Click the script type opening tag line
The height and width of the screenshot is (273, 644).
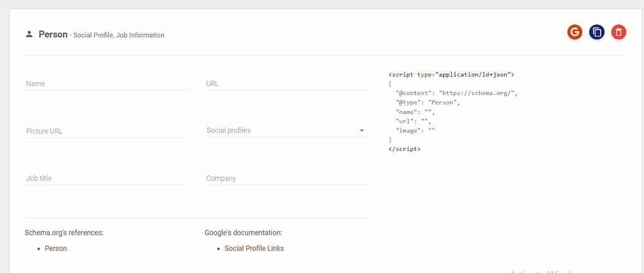pyautogui.click(x=451, y=75)
